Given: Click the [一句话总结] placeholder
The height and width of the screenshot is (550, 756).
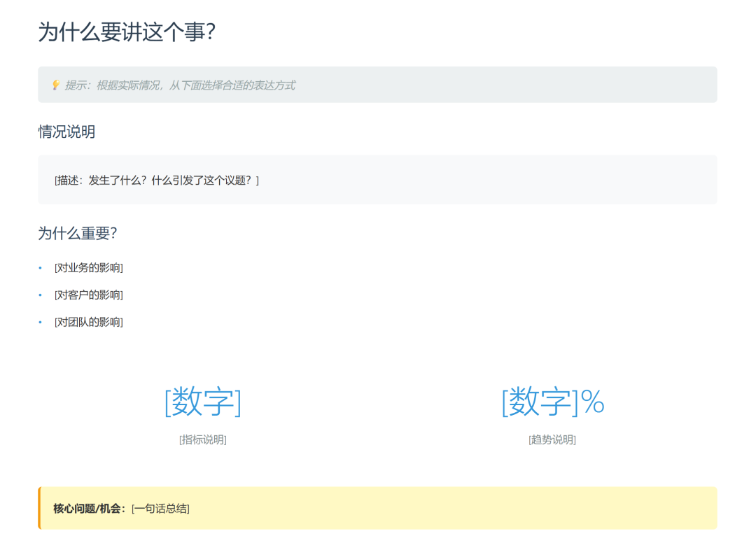Looking at the screenshot, I should [x=160, y=509].
